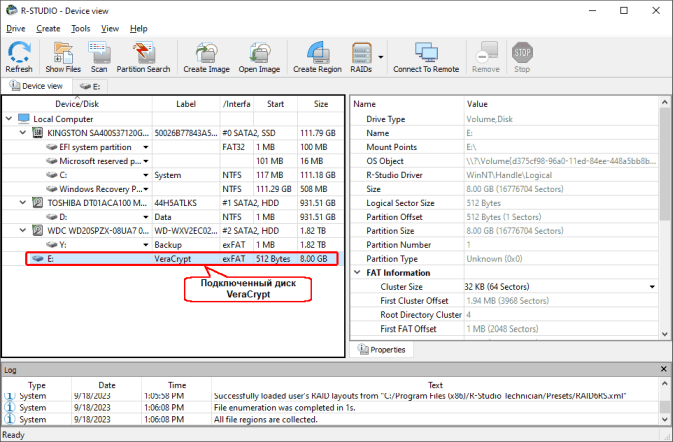Open dropdown for Windows Recovery Partition
This screenshot has height=442, width=673.
[146, 189]
